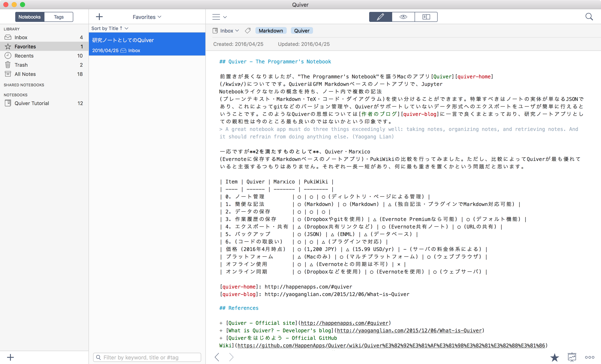The height and width of the screenshot is (364, 601).
Task: Click the filter by keyword field
Action: click(147, 357)
